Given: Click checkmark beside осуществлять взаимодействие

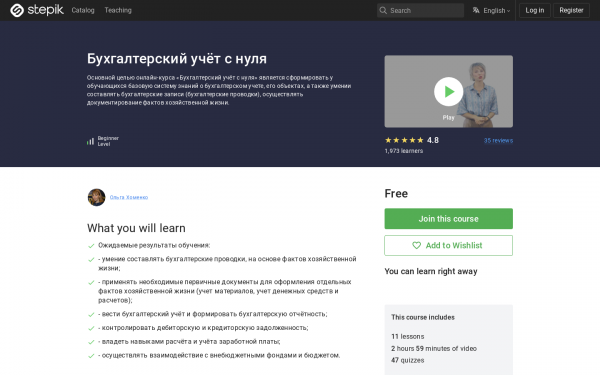Looking at the screenshot, I should click(x=91, y=356).
